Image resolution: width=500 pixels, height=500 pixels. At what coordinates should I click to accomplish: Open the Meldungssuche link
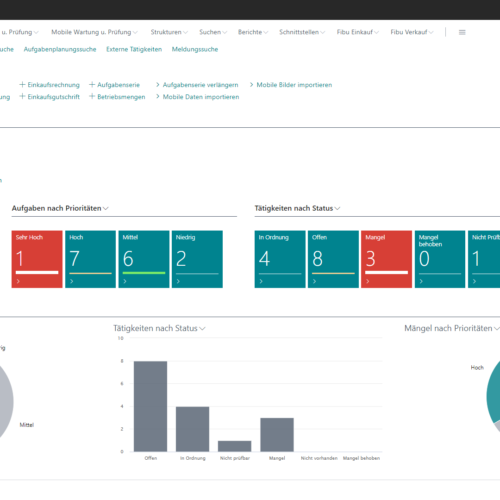point(195,49)
